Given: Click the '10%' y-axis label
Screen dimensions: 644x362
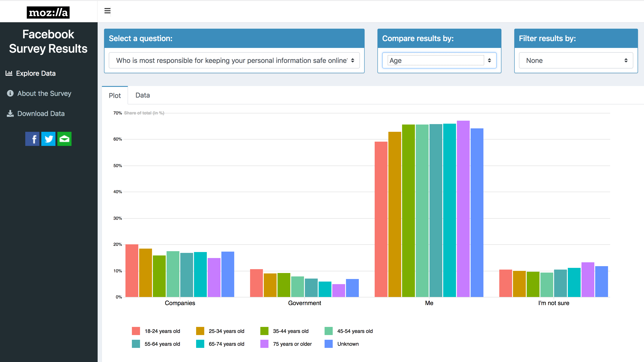Looking at the screenshot, I should [x=118, y=271].
